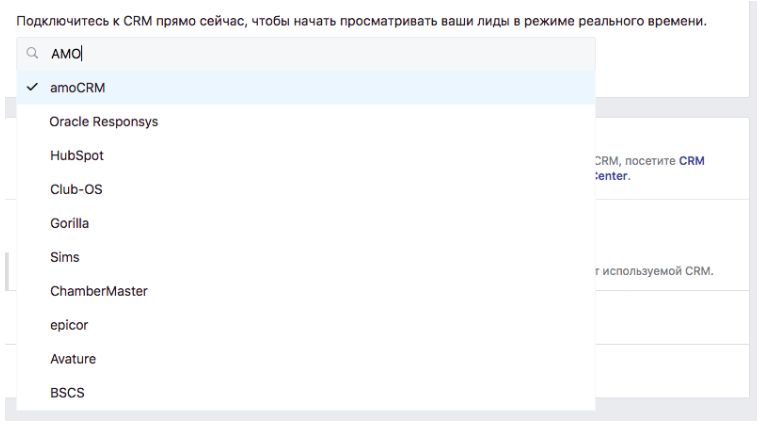Screen dimensions: 765x424
Task: Click the посетите text beside the CRM link
Action: [650, 161]
